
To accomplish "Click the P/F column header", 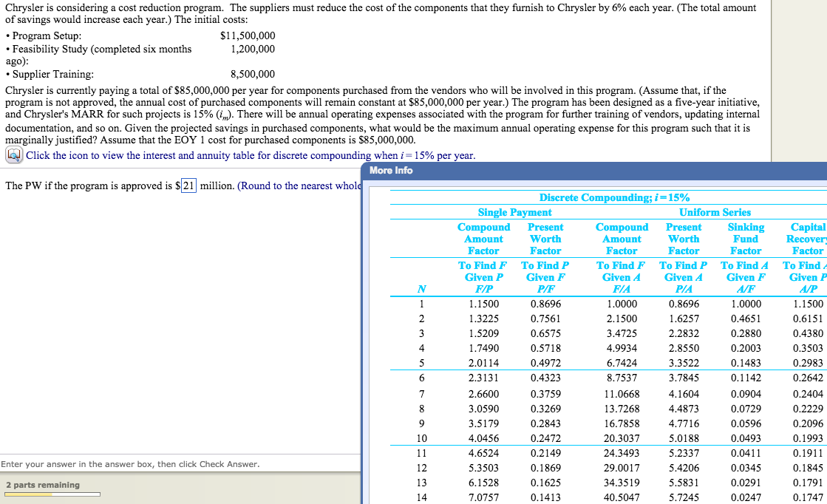I will pyautogui.click(x=546, y=289).
